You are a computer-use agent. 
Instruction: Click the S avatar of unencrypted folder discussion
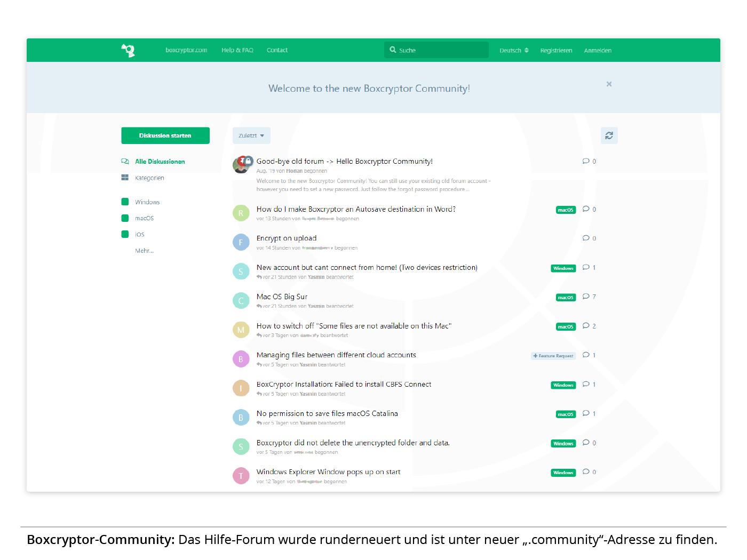pyautogui.click(x=241, y=447)
